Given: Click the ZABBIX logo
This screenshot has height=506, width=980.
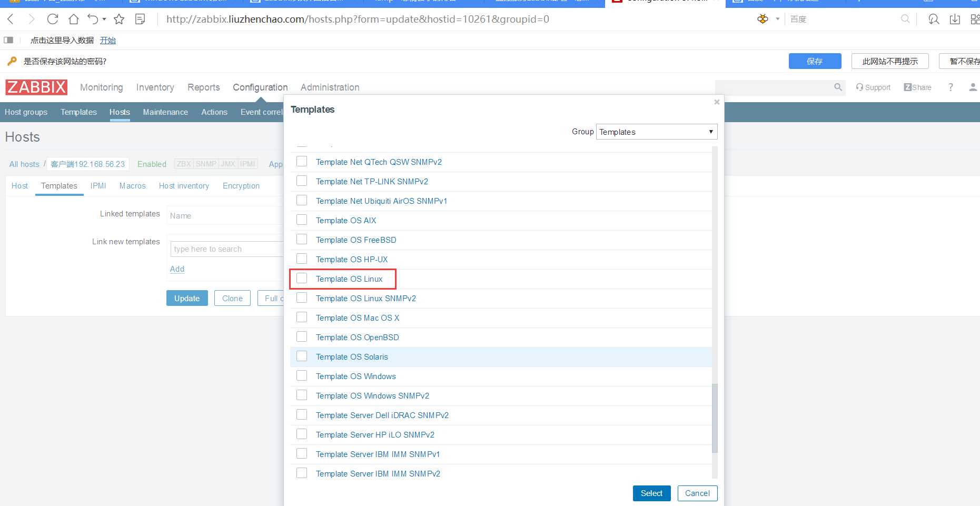Looking at the screenshot, I should [36, 87].
